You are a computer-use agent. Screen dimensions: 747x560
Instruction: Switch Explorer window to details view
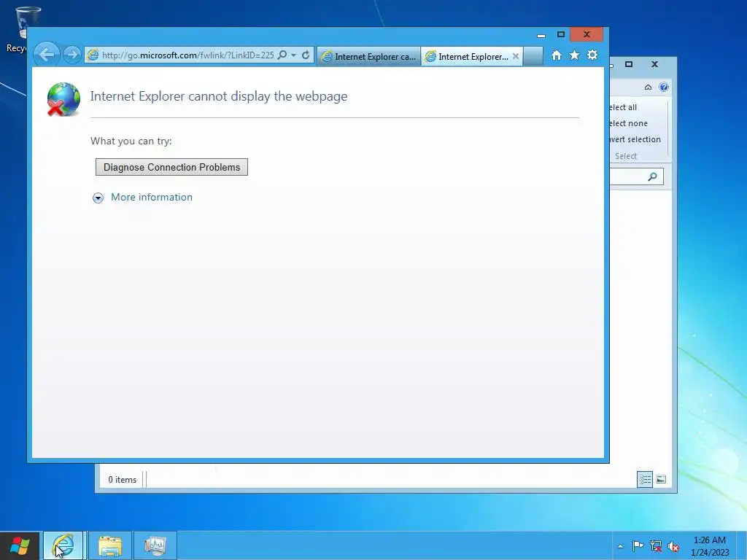coord(645,479)
